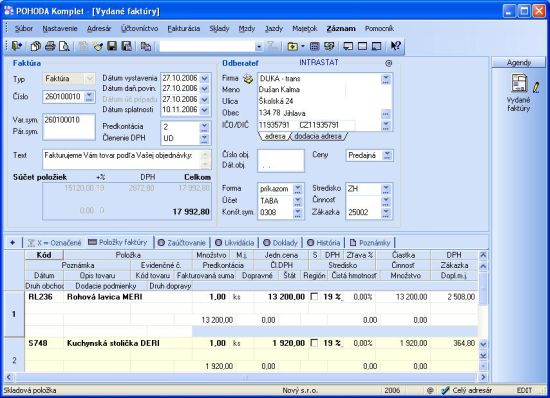
Task: Open the Členenie DPH list button
Action: tap(204, 139)
